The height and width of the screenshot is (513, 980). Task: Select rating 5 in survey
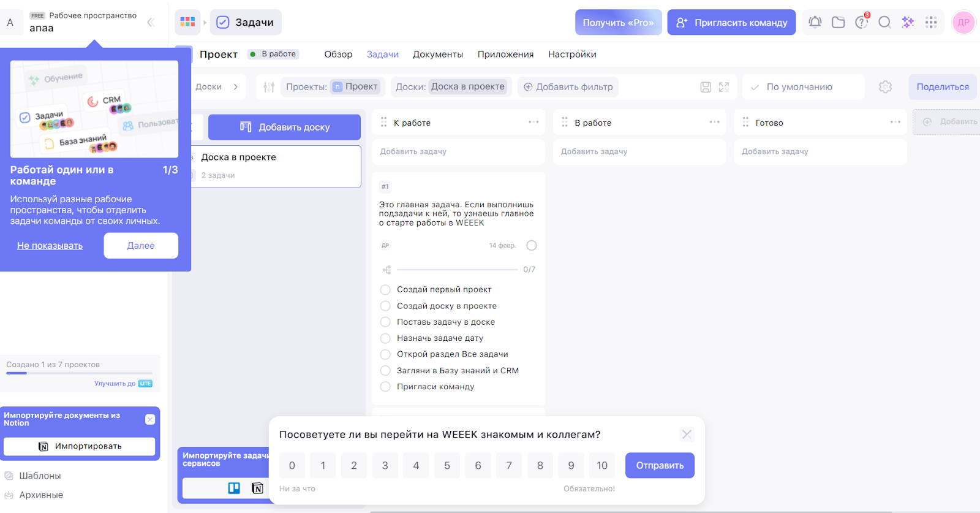pos(447,465)
